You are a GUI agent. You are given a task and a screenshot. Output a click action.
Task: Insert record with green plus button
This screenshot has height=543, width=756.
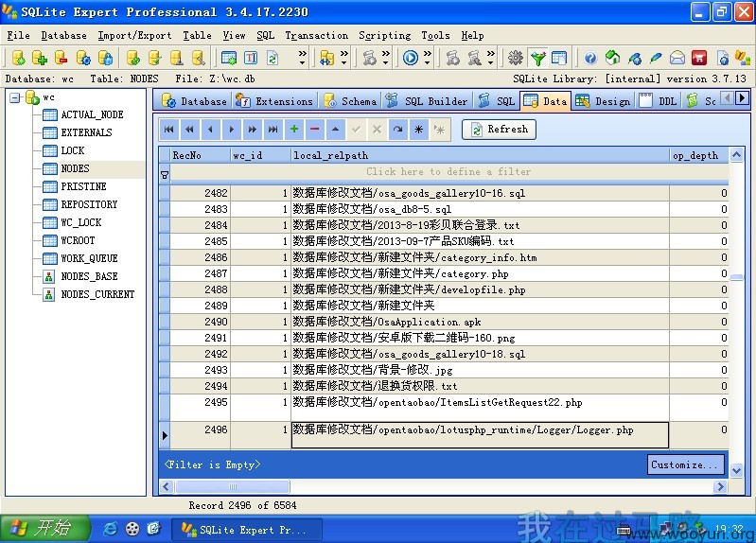click(293, 130)
